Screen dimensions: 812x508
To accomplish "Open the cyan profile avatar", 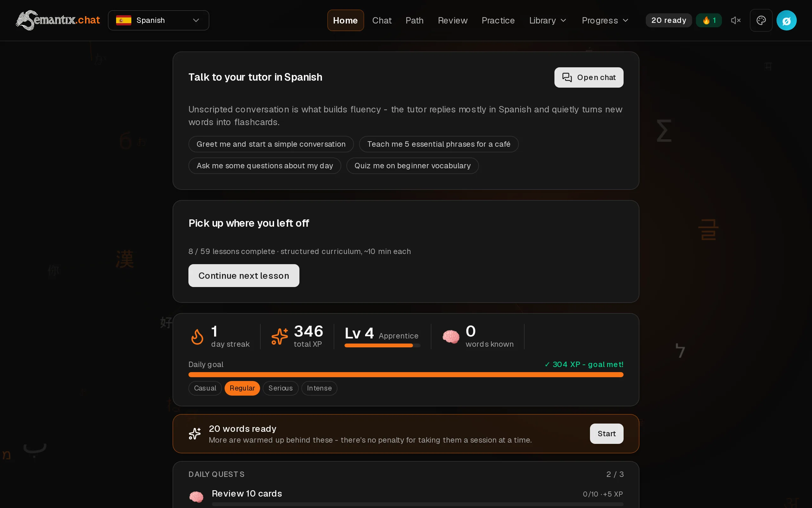I will coord(787,21).
